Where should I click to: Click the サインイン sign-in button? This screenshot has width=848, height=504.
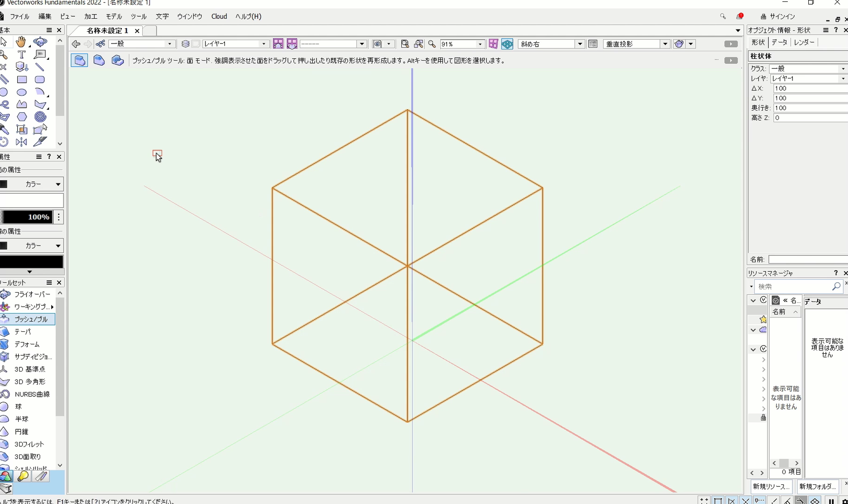pos(778,16)
